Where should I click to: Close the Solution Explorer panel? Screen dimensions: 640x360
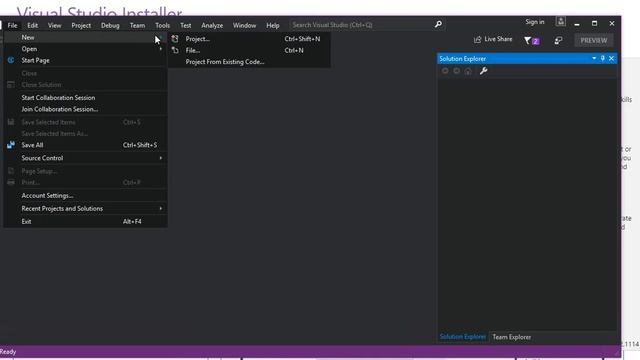pos(611,58)
